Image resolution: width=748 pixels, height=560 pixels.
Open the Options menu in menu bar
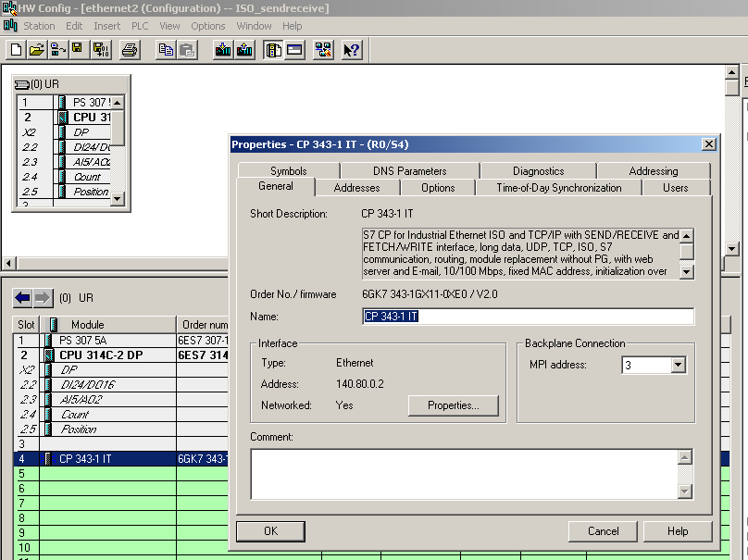tap(207, 26)
